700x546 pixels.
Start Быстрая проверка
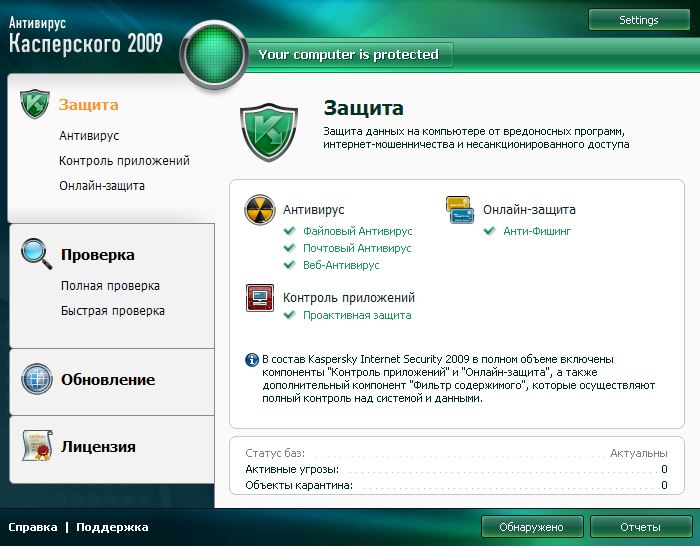113,311
